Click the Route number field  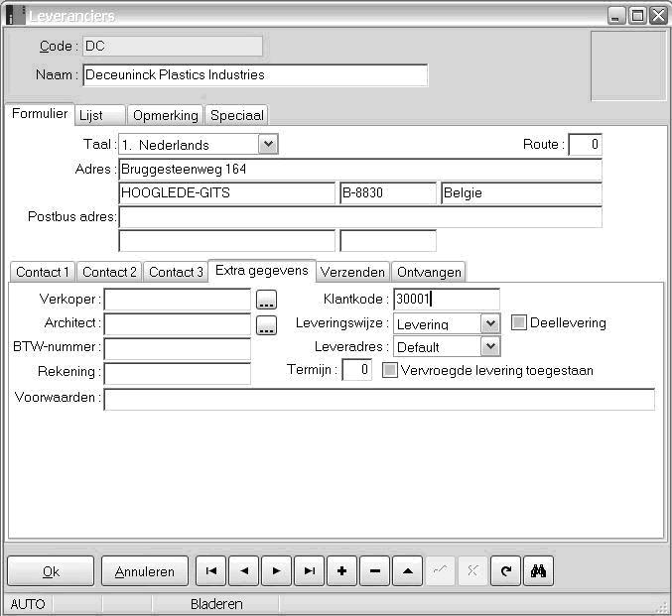click(x=586, y=145)
